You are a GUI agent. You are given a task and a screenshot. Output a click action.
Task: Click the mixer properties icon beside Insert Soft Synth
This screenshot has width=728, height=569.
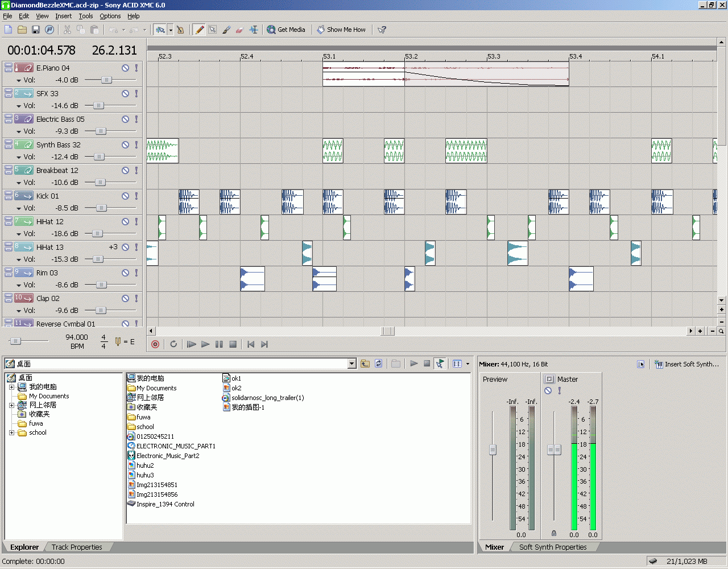pyautogui.click(x=641, y=364)
